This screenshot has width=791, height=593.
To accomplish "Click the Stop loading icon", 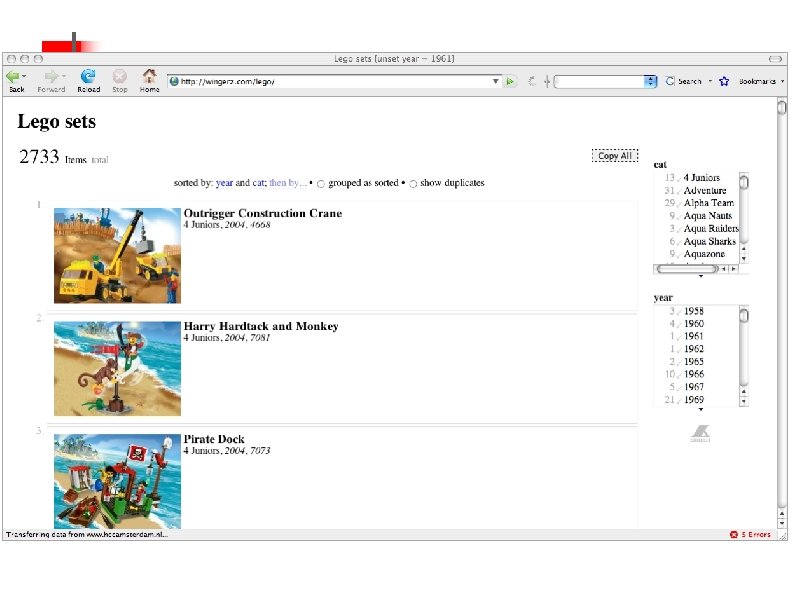I will (x=120, y=76).
